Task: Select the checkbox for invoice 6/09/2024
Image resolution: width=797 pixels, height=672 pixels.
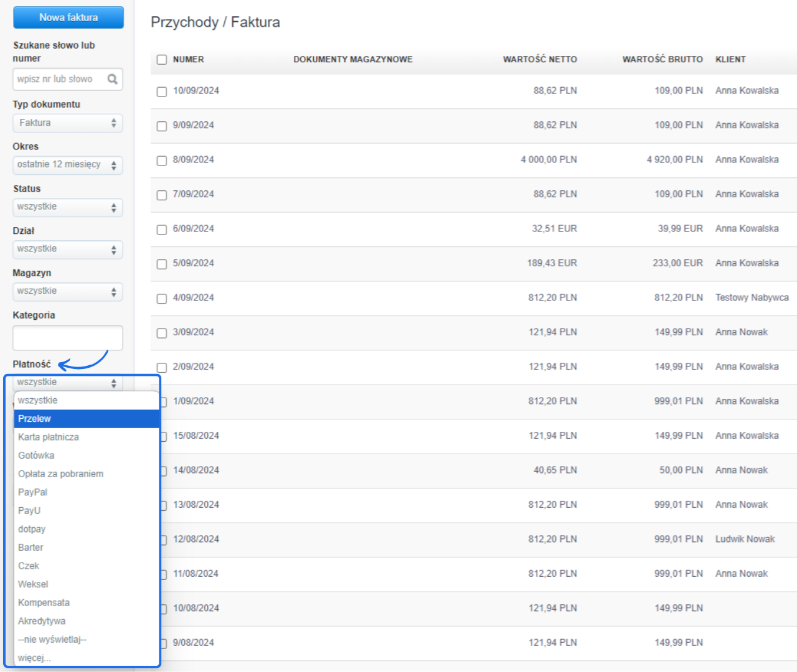Action: coord(162,230)
